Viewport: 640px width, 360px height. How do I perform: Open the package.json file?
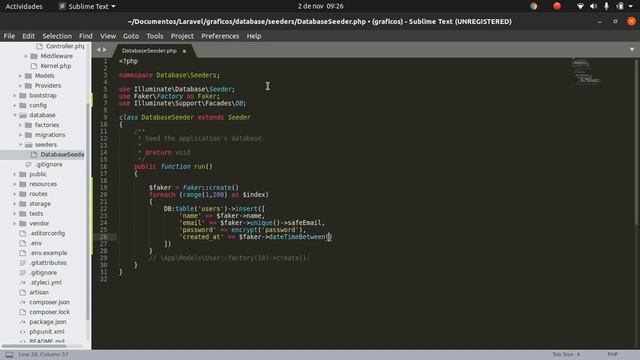click(x=47, y=322)
